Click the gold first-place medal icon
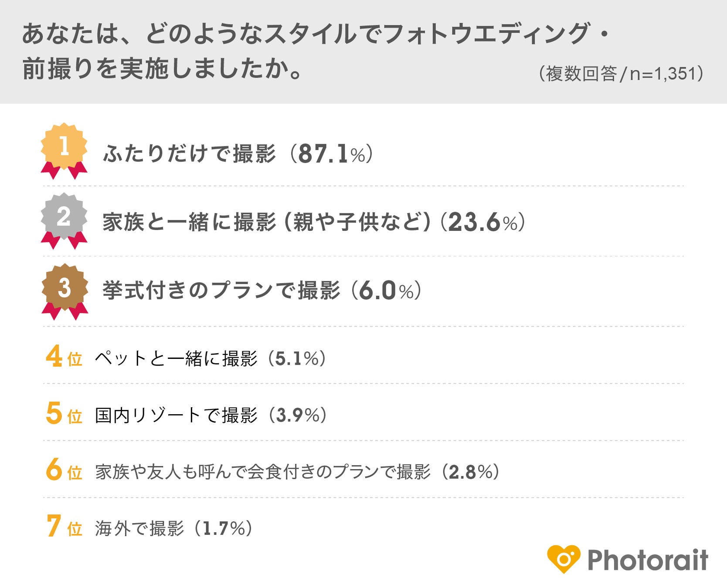Viewport: 727px width, 588px height. (64, 148)
